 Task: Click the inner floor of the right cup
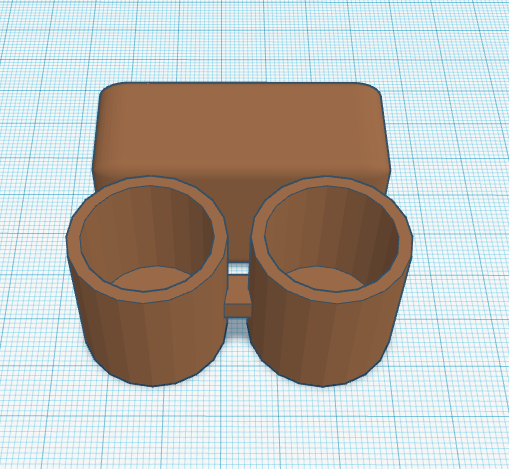325,278
